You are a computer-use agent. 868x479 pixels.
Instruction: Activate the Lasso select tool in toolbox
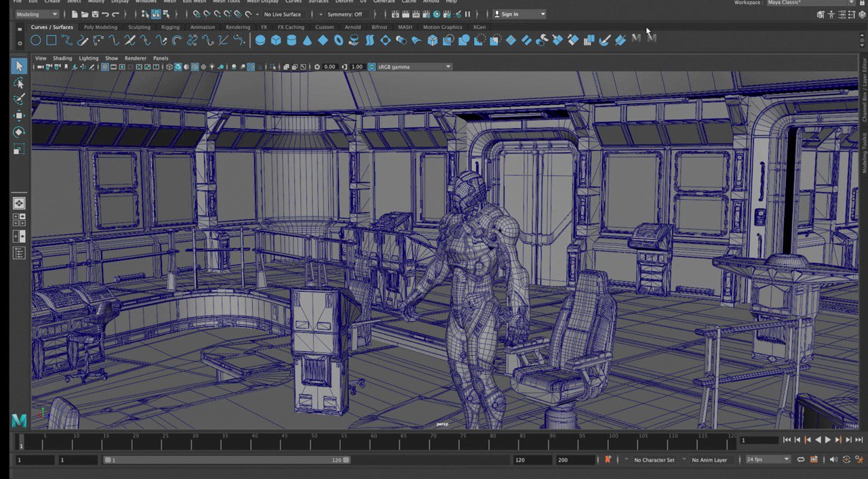pyautogui.click(x=19, y=83)
